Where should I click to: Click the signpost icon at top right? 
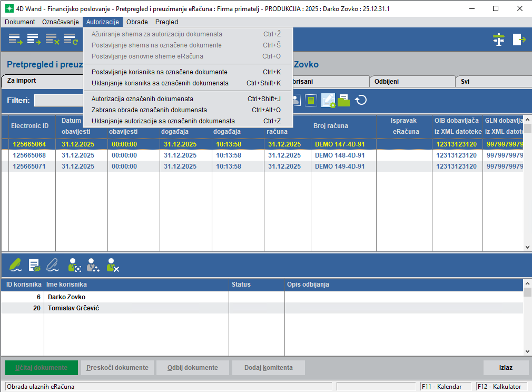tap(499, 40)
